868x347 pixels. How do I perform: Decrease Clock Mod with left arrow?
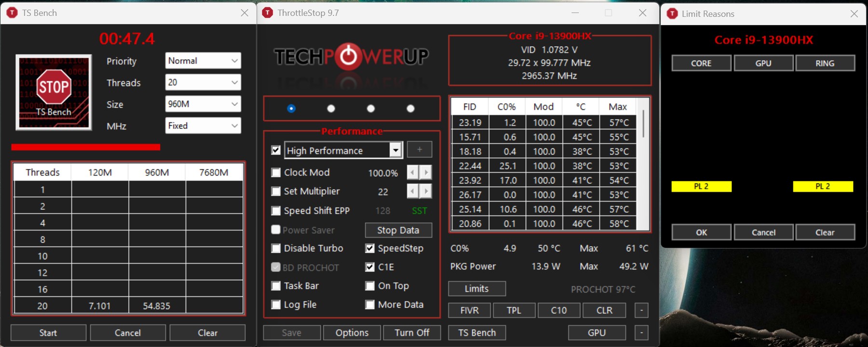point(413,172)
